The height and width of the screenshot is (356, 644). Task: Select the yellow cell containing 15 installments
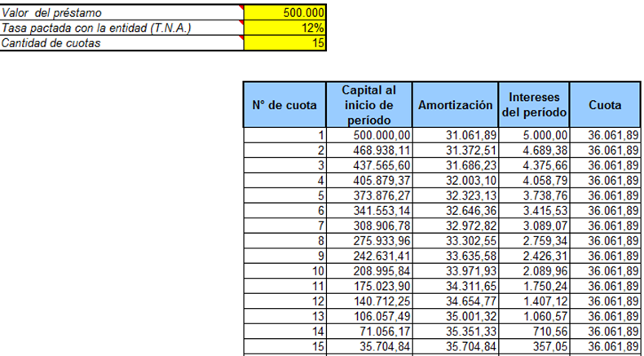[x=286, y=43]
